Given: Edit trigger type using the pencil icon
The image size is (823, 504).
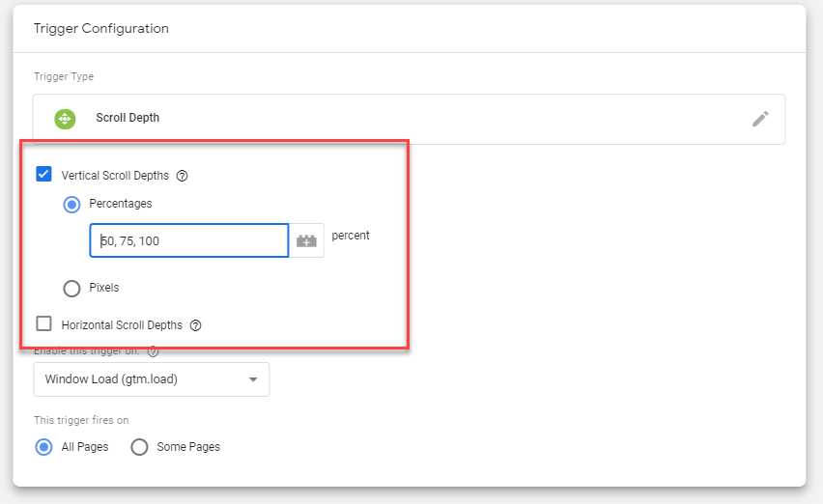Looking at the screenshot, I should coord(760,119).
